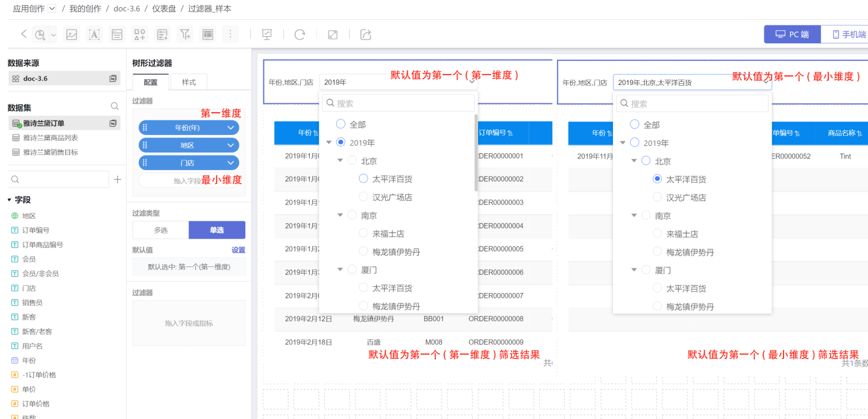Viewport: 868px width, 419px height.
Task: Click the back arrow in toolbar
Action: click(x=24, y=34)
